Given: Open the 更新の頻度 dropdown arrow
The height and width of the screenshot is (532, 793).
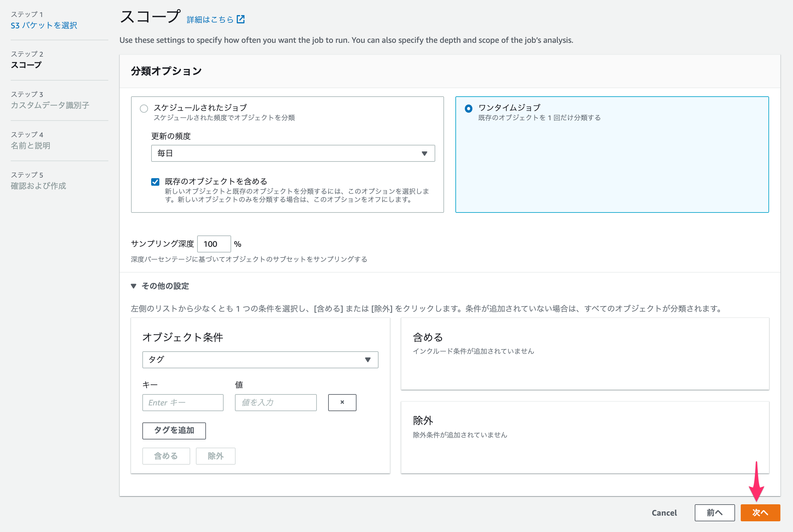Looking at the screenshot, I should [x=424, y=153].
